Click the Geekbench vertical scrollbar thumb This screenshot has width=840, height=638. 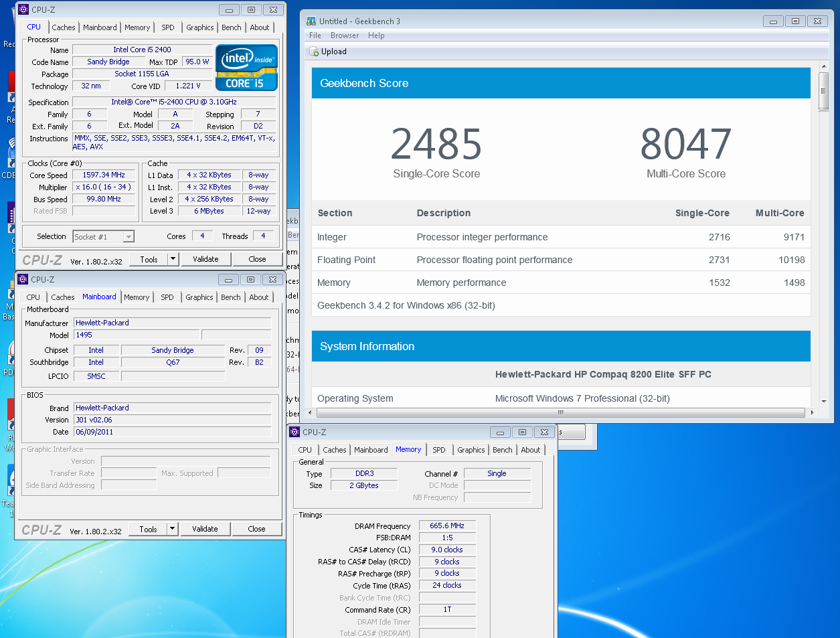823,90
